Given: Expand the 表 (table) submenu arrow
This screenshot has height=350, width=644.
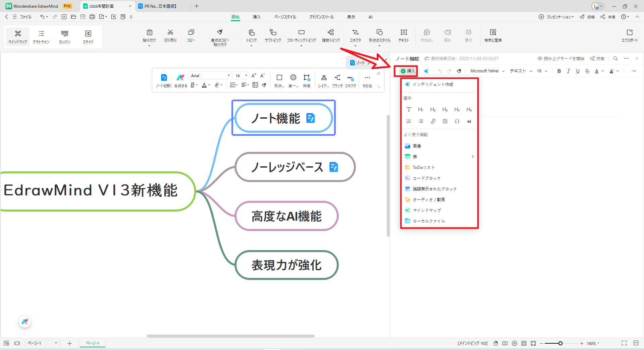Looking at the screenshot, I should (473, 157).
